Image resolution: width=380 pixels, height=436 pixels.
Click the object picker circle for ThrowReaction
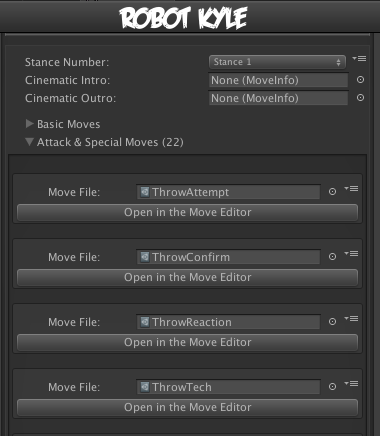point(332,322)
